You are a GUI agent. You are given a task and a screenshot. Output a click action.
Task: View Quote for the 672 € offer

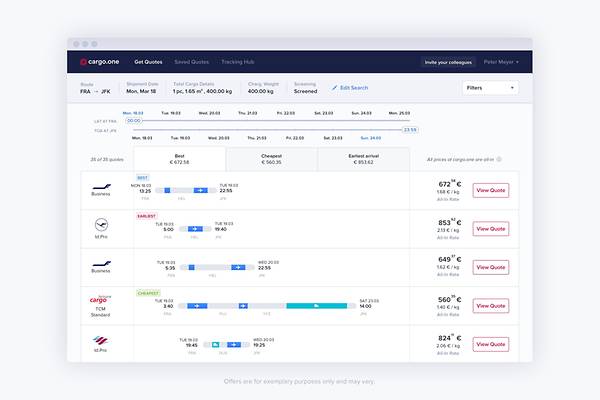pyautogui.click(x=491, y=189)
